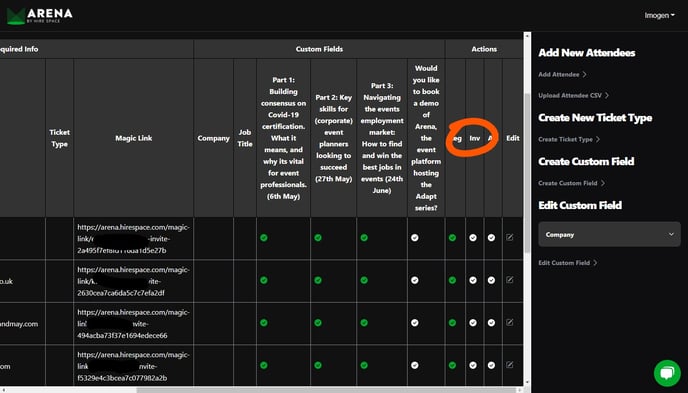Click the magic link ending f5329e4c3bcea7c077982a2b
688x393 pixels.
click(133, 366)
